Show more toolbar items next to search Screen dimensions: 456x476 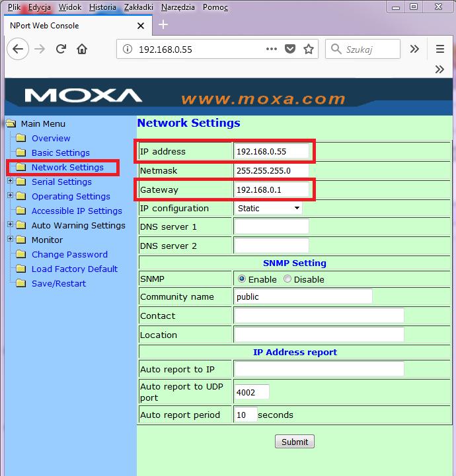tap(414, 49)
